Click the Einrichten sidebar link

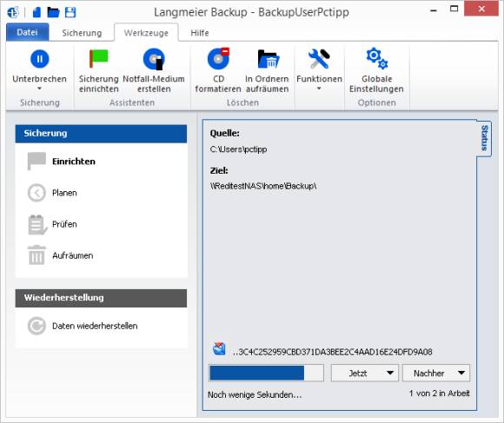click(x=74, y=162)
